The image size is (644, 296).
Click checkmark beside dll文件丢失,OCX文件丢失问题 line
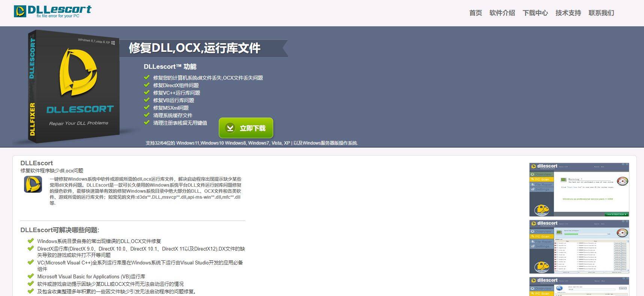pos(147,77)
